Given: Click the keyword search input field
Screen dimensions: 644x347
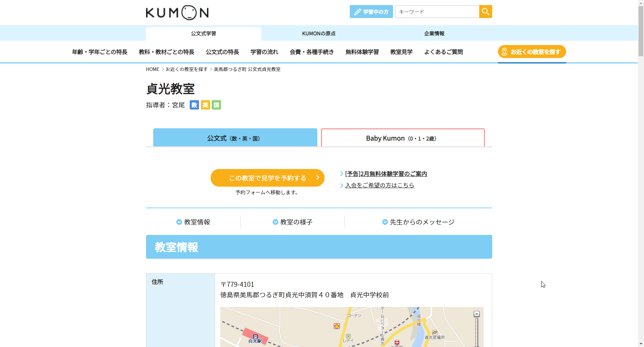Looking at the screenshot, I should coord(437,12).
